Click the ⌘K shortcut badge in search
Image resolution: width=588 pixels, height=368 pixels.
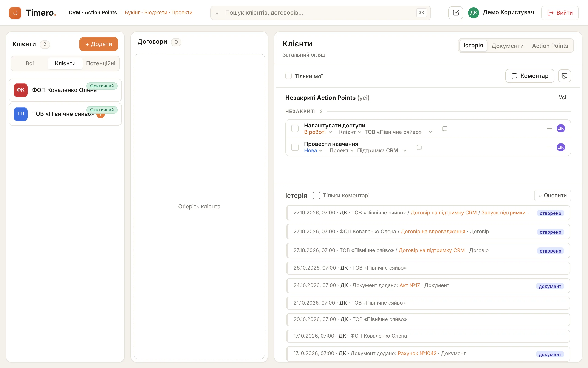tap(421, 13)
